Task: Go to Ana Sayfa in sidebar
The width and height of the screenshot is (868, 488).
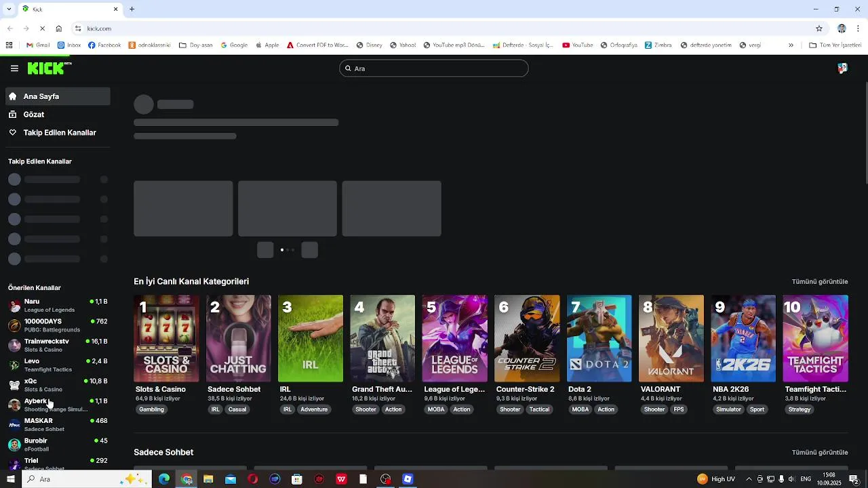Action: pos(58,96)
